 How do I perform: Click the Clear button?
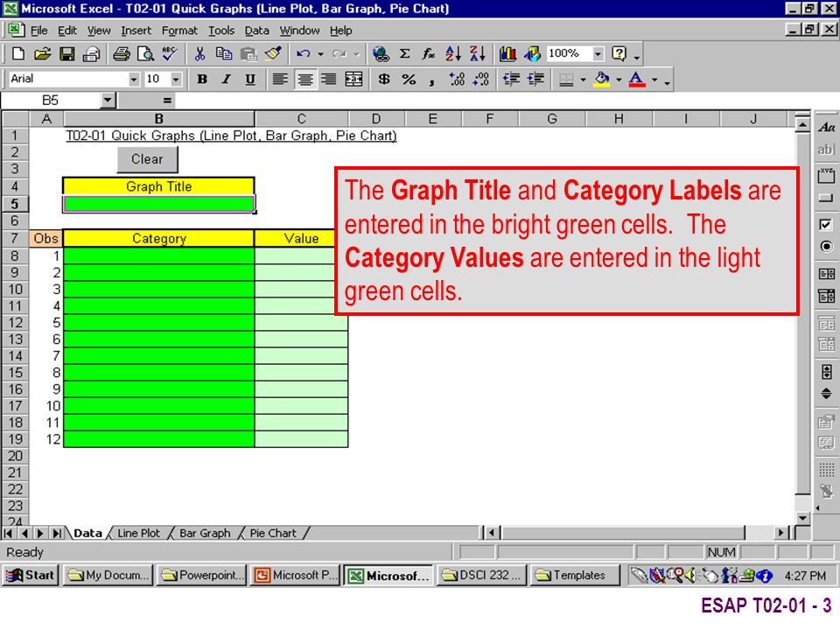pyautogui.click(x=147, y=159)
